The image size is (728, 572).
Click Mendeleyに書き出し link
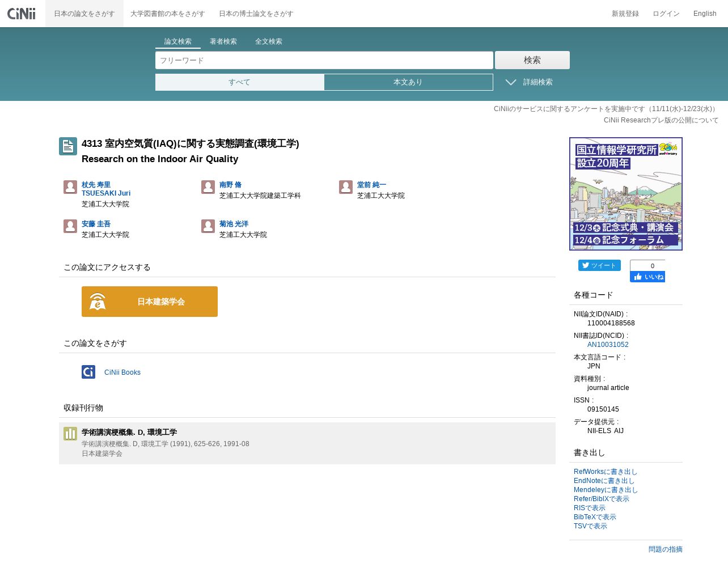pyautogui.click(x=606, y=490)
